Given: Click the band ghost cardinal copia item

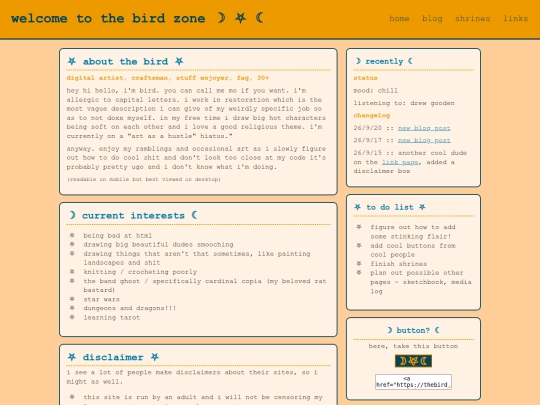Looking at the screenshot, I should tap(205, 285).
